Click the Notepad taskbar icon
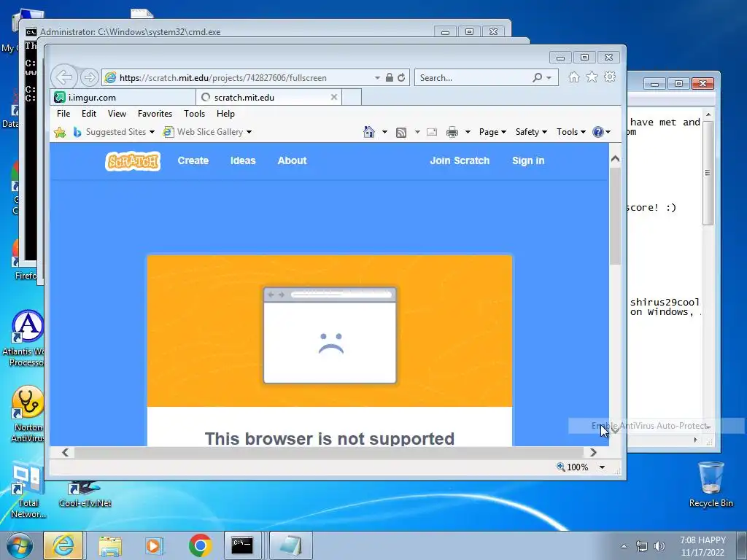The width and height of the screenshot is (747, 560). tap(290, 545)
